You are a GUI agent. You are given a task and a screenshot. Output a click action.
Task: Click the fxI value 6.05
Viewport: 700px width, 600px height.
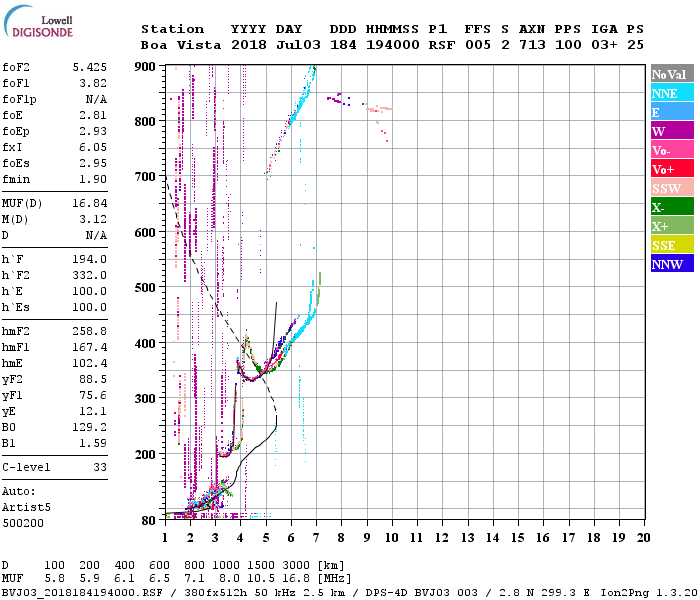93,147
